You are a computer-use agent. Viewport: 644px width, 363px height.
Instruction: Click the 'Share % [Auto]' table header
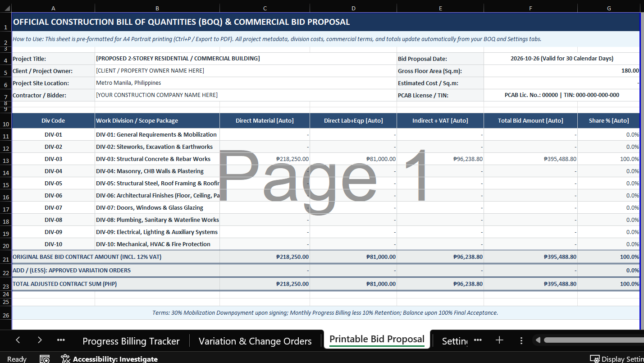click(609, 120)
